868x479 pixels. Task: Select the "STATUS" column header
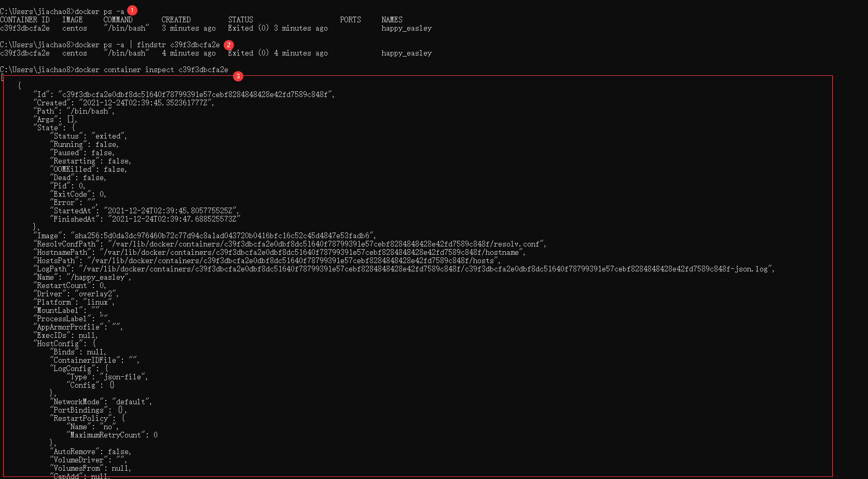[x=241, y=20]
